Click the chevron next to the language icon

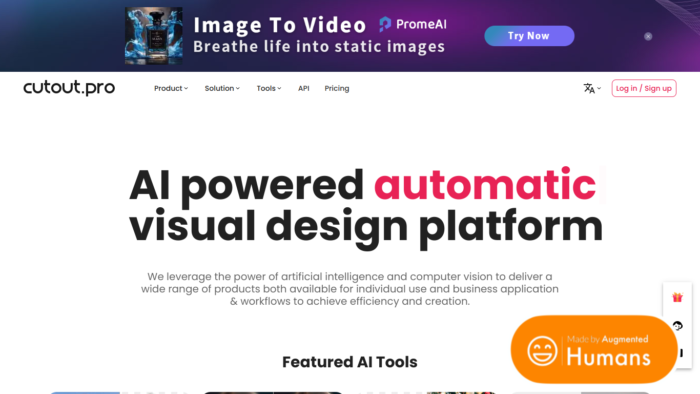point(599,88)
